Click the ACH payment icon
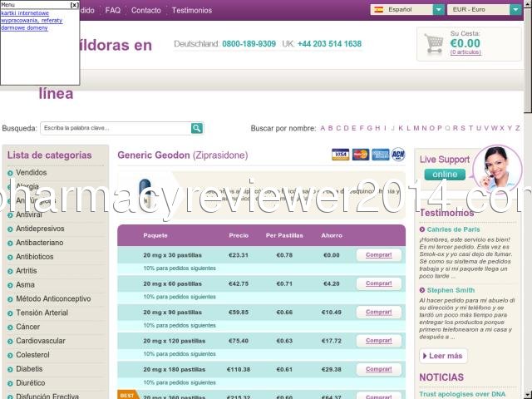532x399 pixels. (398, 155)
